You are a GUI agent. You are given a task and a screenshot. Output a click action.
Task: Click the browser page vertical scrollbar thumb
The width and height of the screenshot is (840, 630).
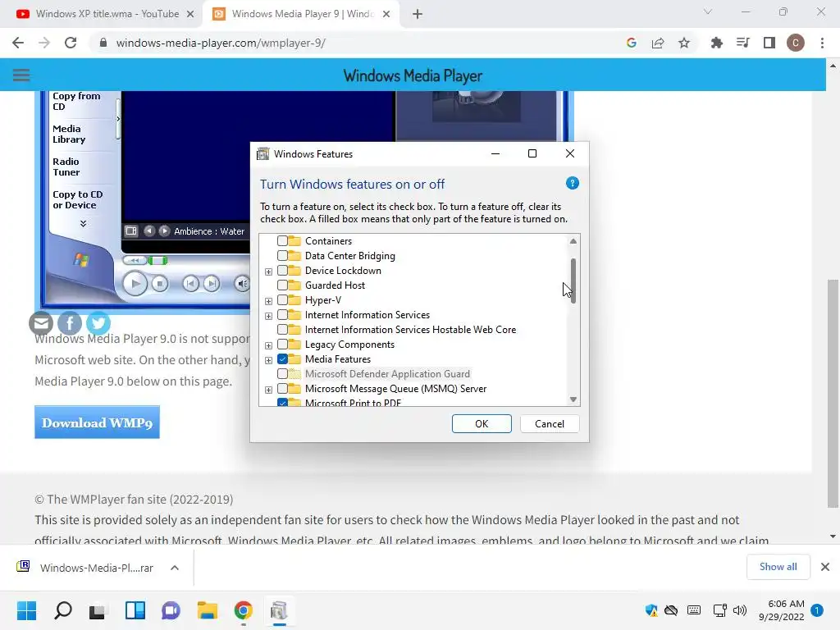coord(833,393)
